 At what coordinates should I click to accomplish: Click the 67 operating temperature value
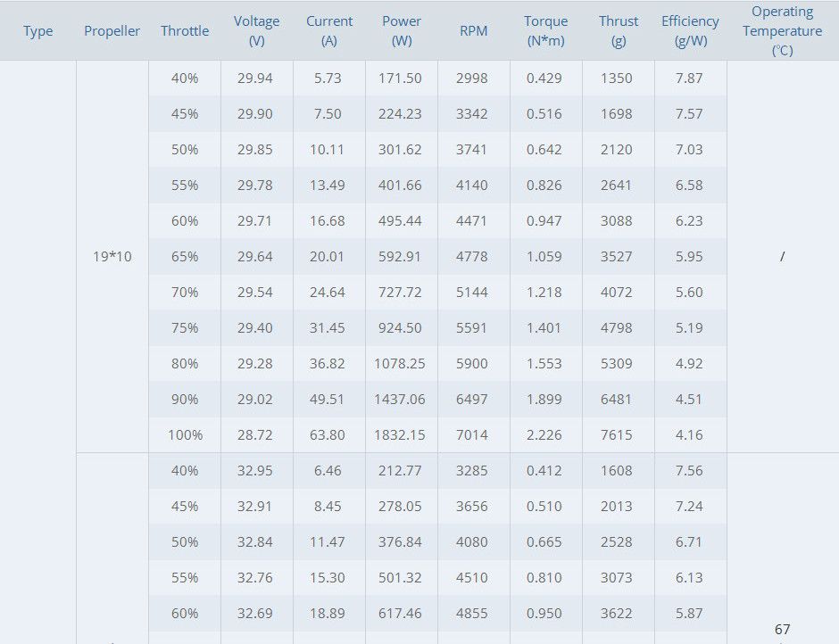pos(782,629)
